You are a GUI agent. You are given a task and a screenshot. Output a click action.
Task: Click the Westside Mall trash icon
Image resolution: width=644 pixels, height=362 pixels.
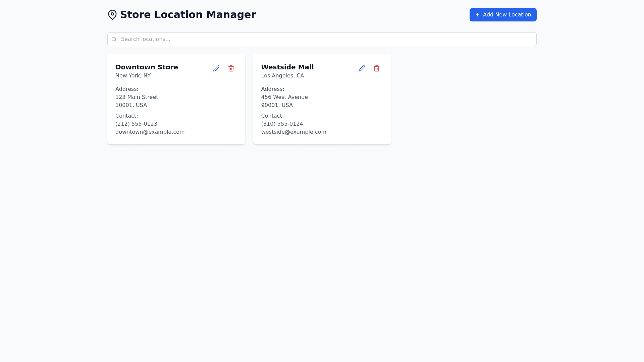tap(377, 68)
